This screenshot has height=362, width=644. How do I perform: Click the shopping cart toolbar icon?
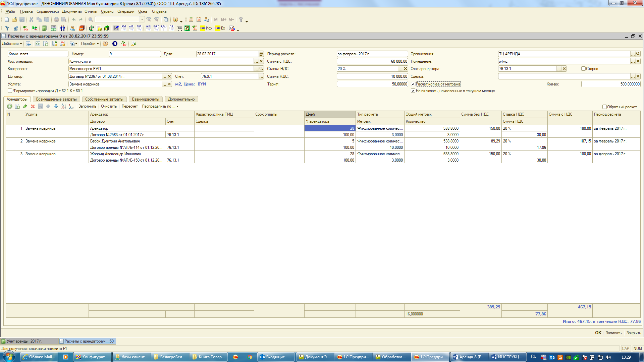point(179,28)
